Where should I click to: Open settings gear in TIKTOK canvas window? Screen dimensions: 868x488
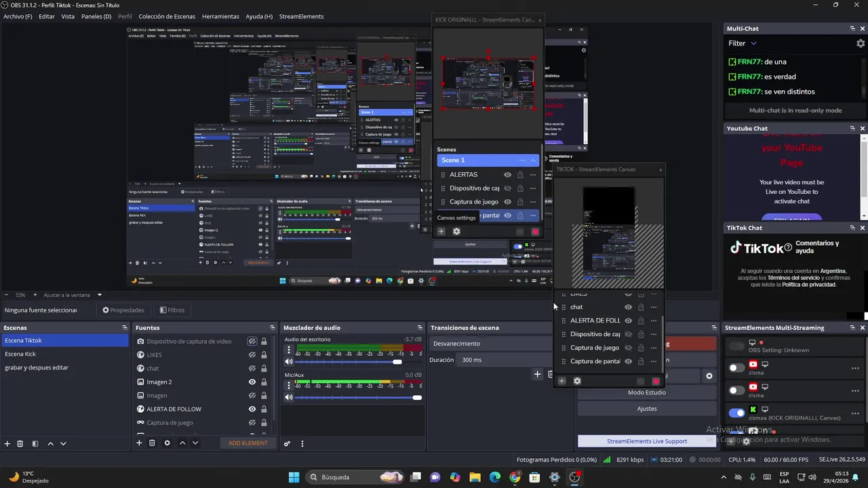point(577,381)
